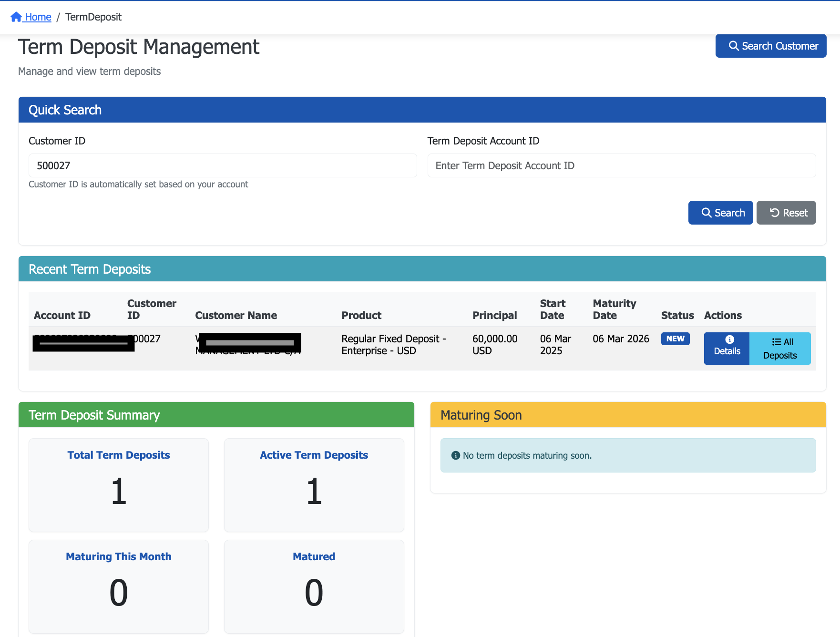Click the magnifier icon on Search Customer
The height and width of the screenshot is (637, 840).
[734, 46]
